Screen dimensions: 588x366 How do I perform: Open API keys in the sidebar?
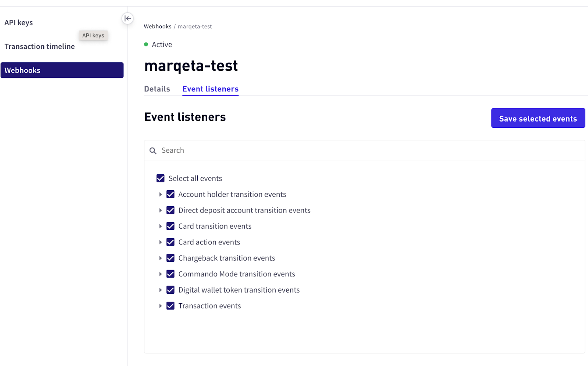pos(19,23)
